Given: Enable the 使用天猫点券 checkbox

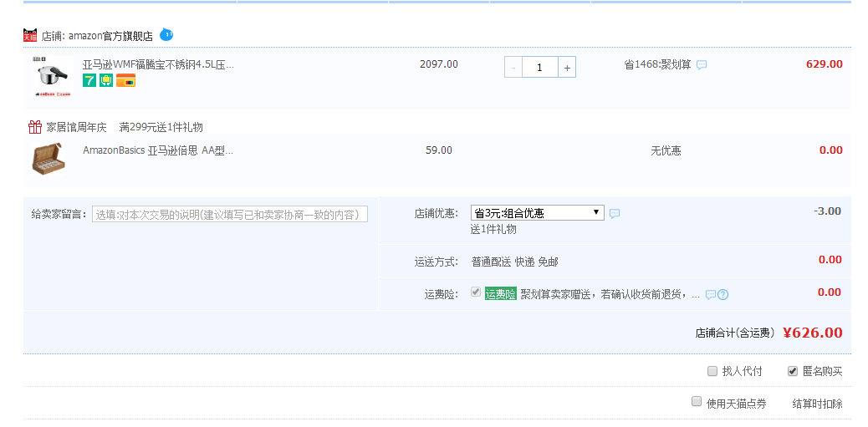Looking at the screenshot, I should pyautogui.click(x=697, y=402).
